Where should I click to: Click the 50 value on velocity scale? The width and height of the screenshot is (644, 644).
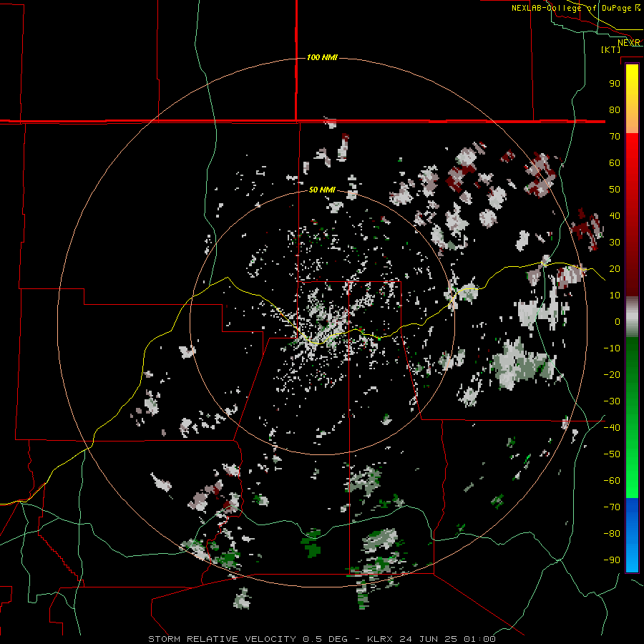(615, 190)
